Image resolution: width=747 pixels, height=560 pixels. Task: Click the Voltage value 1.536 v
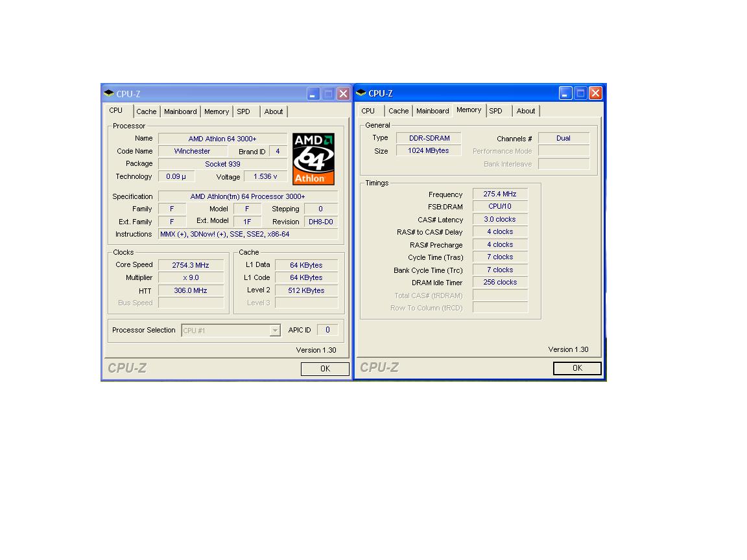tap(265, 176)
